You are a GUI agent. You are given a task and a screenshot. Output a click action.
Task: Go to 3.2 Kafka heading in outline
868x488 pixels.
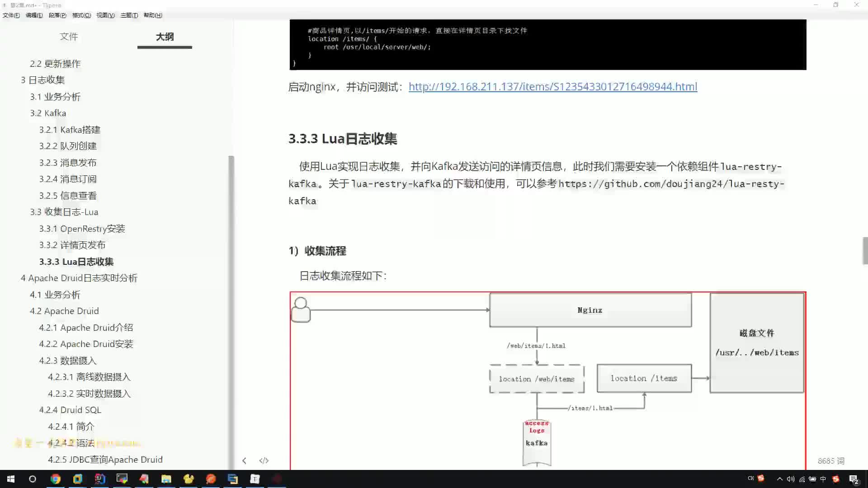tap(48, 113)
